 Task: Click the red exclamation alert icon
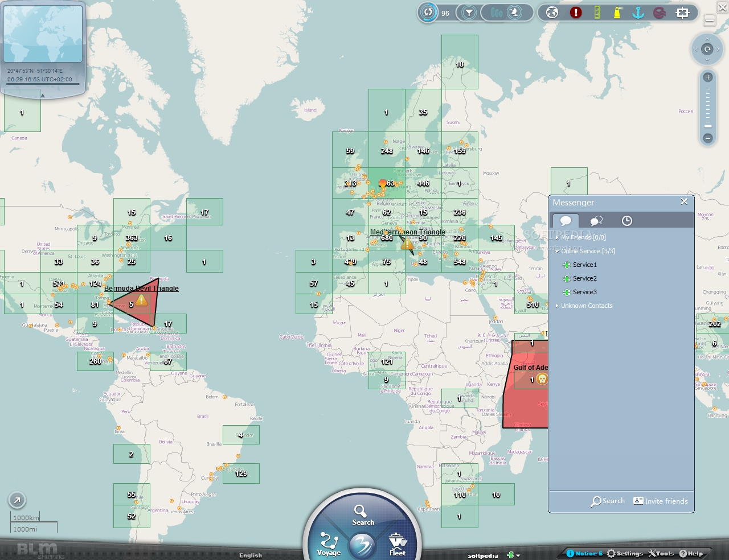tap(576, 13)
